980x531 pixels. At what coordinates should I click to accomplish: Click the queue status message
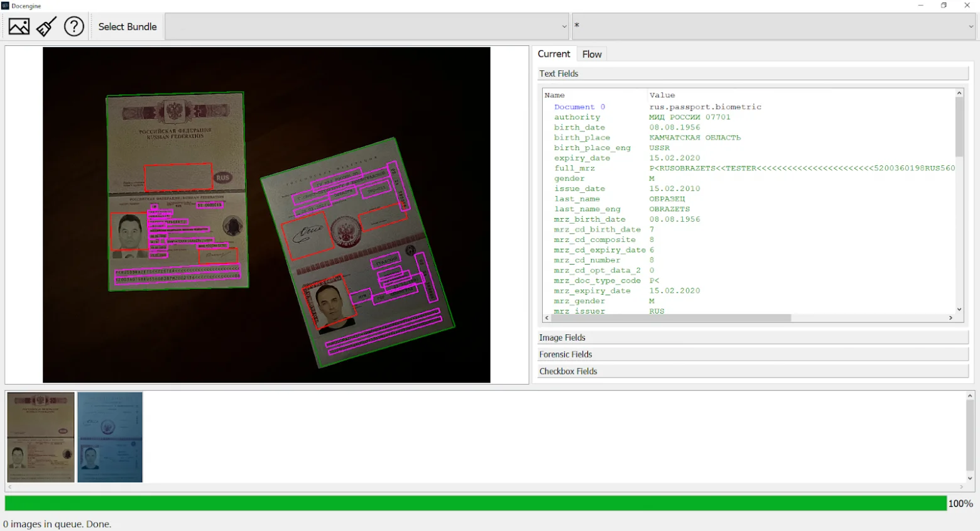coord(57,524)
